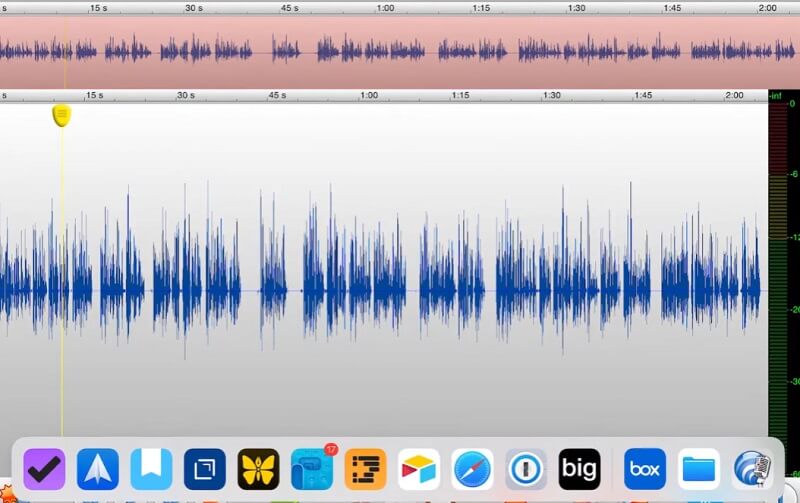Click 1:45 label on top overview ruler
Image resolution: width=800 pixels, height=503 pixels.
coord(672,8)
